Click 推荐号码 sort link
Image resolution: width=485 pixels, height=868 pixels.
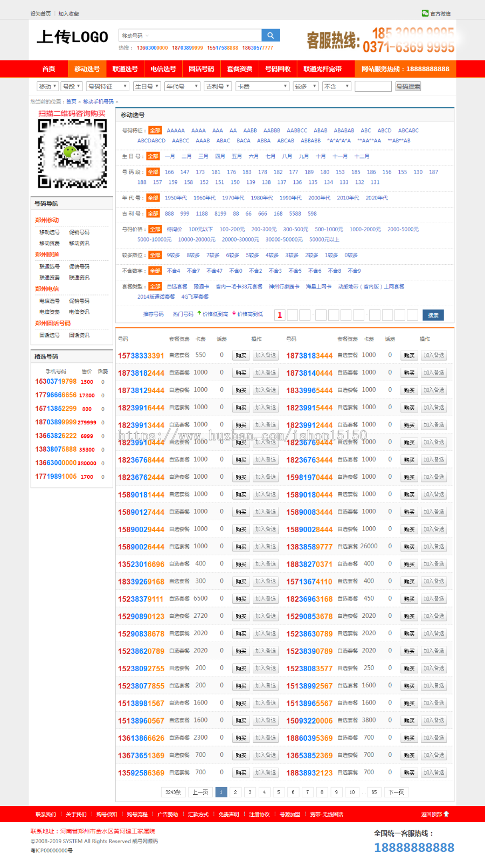pyautogui.click(x=154, y=314)
